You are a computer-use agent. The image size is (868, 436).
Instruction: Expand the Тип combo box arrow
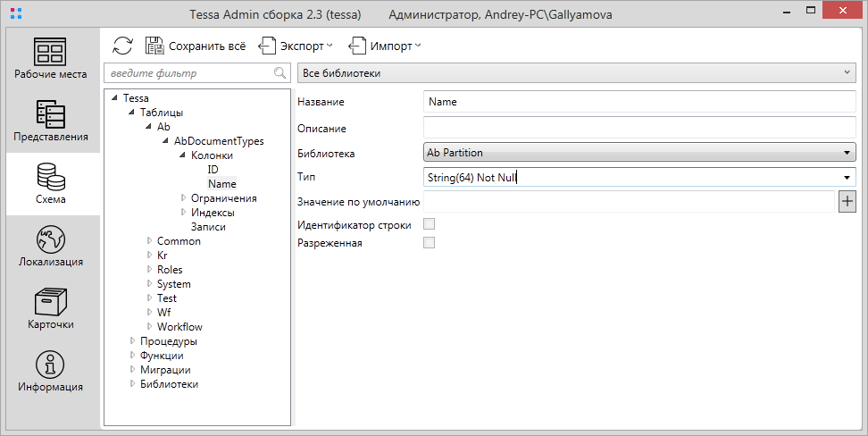pyautogui.click(x=846, y=178)
